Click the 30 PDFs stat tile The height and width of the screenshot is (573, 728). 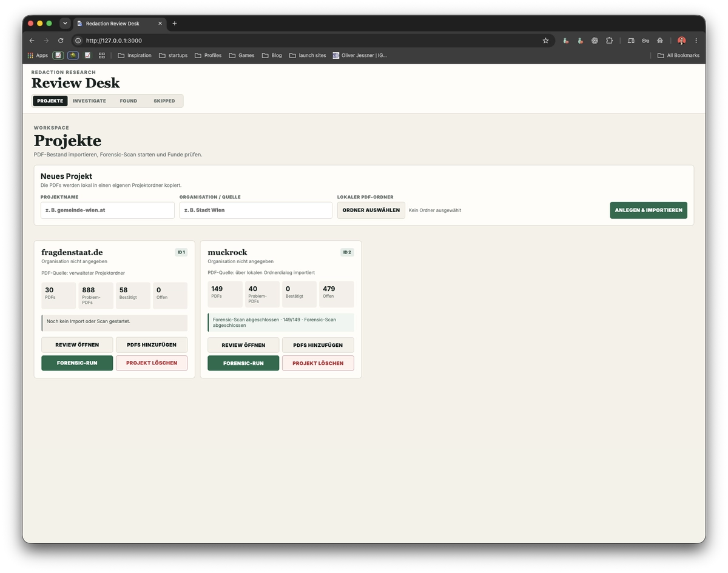pyautogui.click(x=59, y=295)
